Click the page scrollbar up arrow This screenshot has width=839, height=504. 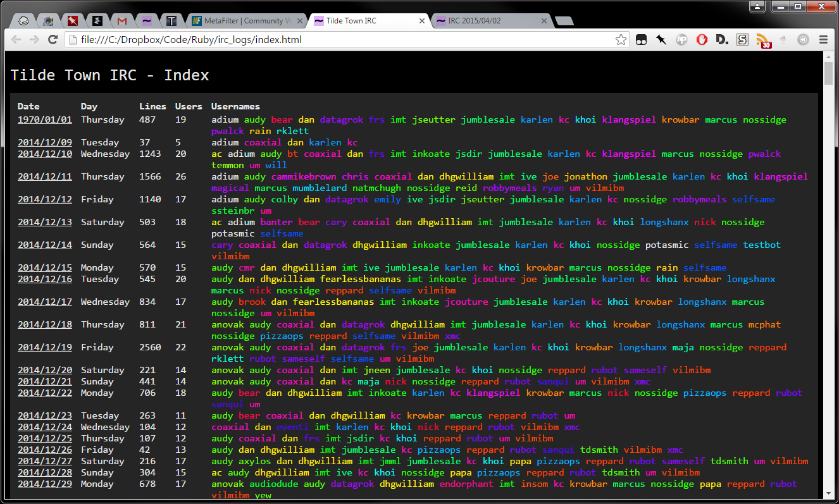pyautogui.click(x=828, y=57)
